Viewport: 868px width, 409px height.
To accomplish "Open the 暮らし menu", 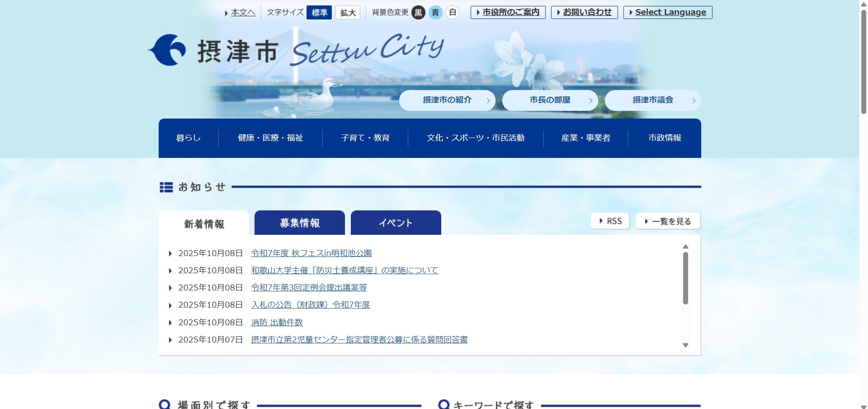I will (189, 138).
